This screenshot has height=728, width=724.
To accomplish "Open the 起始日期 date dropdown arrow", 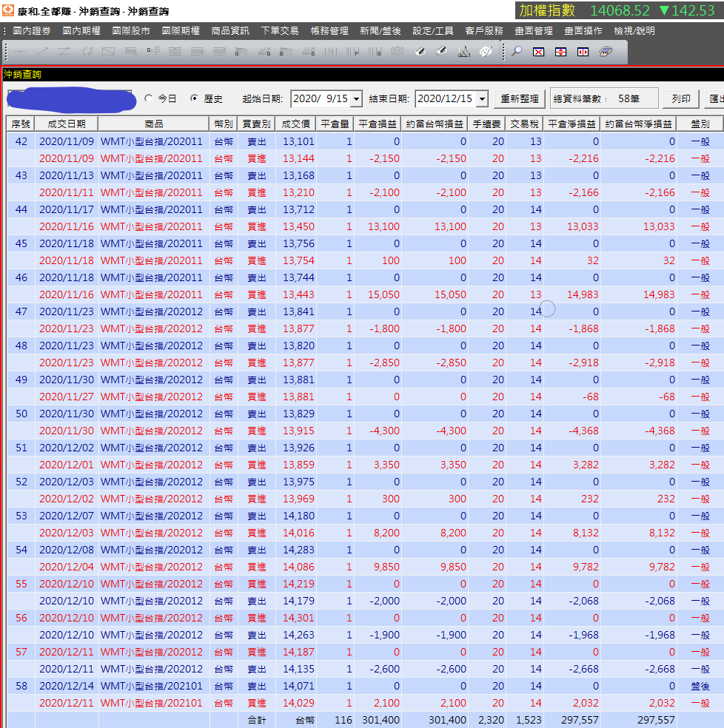I will (356, 99).
